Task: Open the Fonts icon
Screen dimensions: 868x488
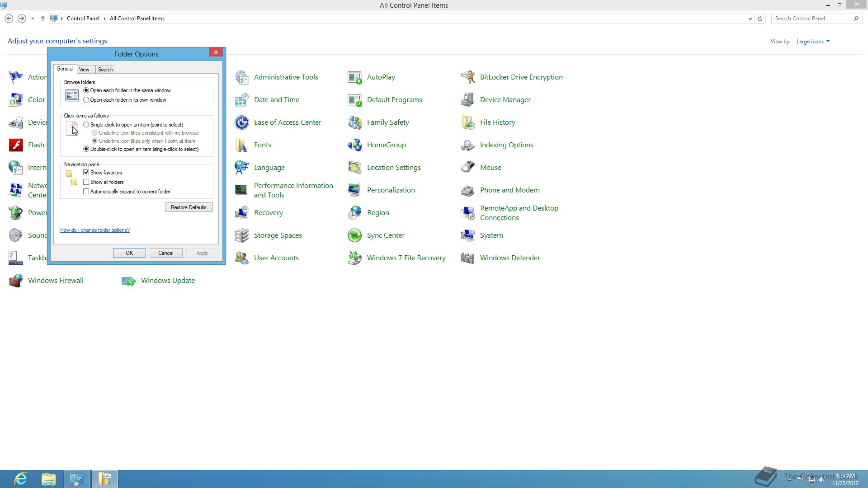Action: pyautogui.click(x=242, y=145)
